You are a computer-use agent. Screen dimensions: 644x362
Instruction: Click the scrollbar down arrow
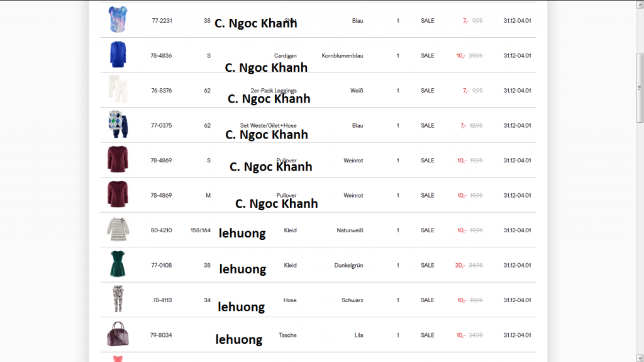pyautogui.click(x=640, y=358)
